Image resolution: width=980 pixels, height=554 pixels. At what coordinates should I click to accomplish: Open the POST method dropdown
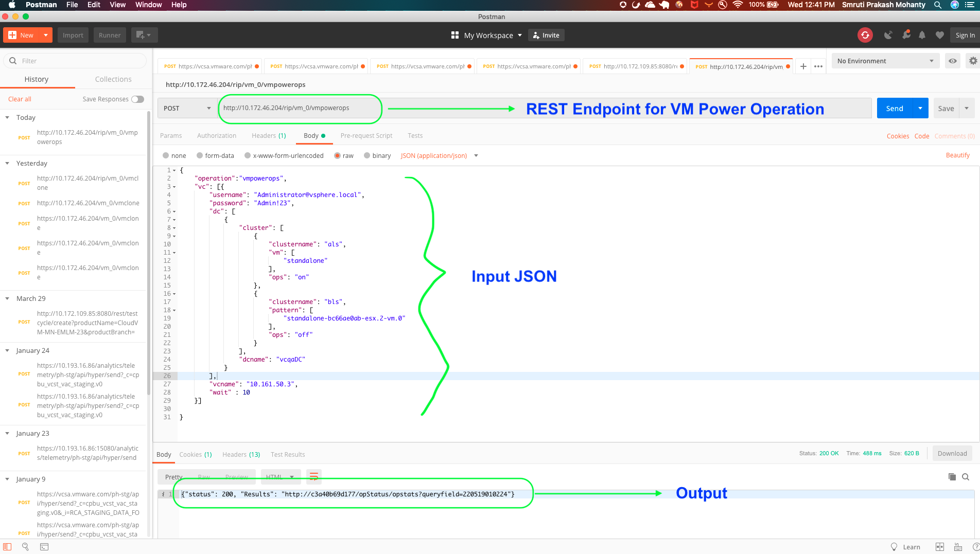[x=187, y=108]
